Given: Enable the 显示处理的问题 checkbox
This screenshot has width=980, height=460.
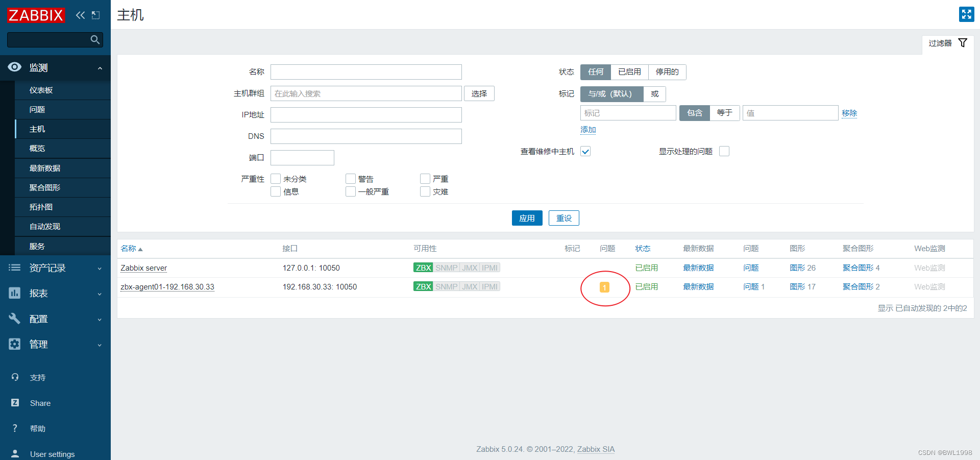Looking at the screenshot, I should coord(724,151).
